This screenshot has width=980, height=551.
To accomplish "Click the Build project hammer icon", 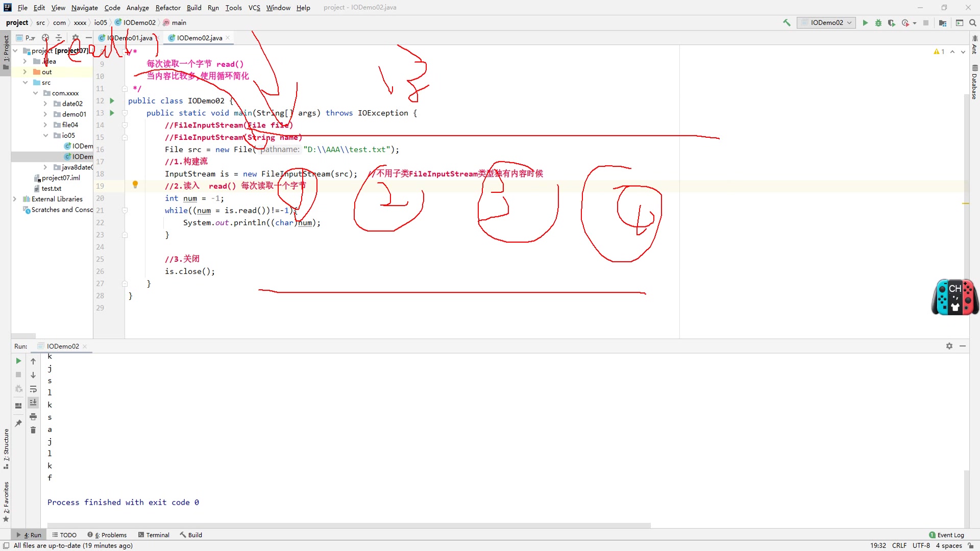I will point(787,23).
